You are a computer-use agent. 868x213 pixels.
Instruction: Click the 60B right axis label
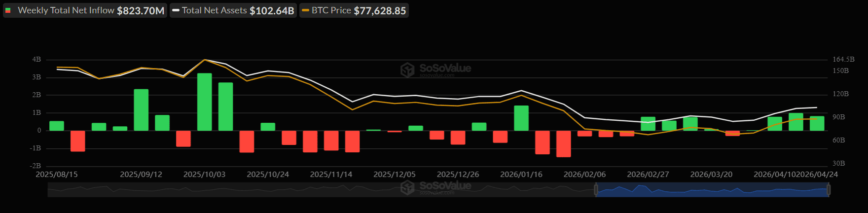coord(839,141)
